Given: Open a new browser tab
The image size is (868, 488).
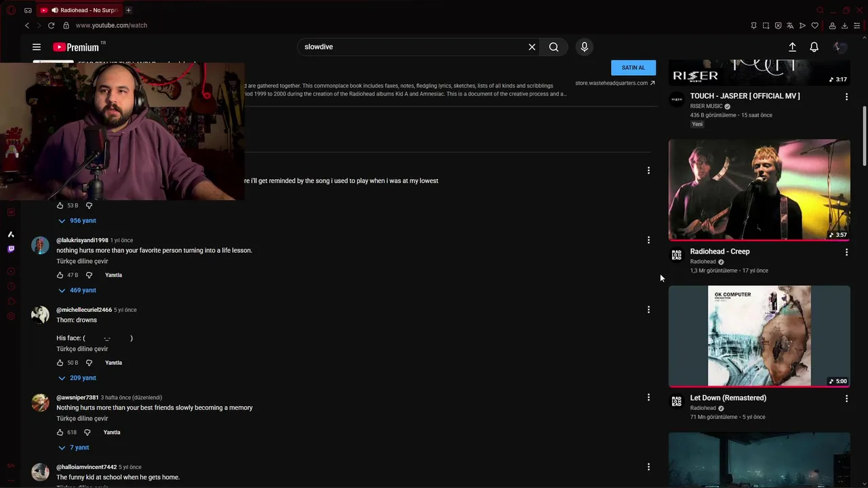Looking at the screenshot, I should pyautogui.click(x=128, y=10).
